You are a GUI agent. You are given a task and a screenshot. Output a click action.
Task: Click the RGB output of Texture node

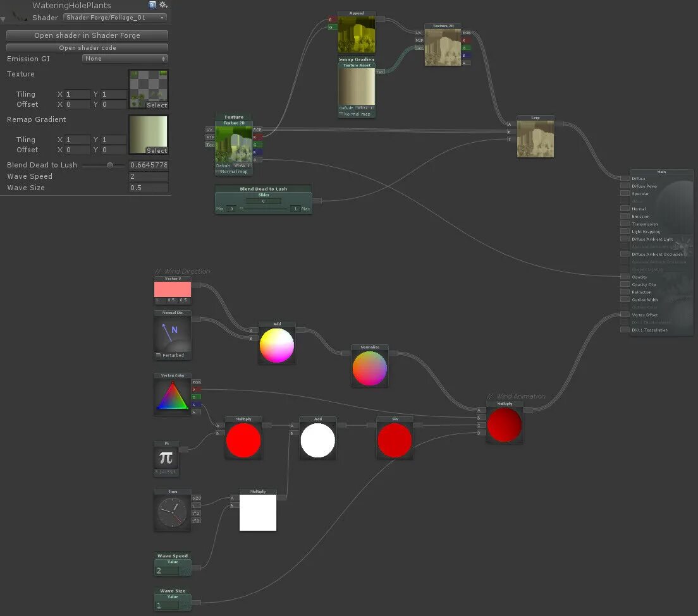point(257,130)
